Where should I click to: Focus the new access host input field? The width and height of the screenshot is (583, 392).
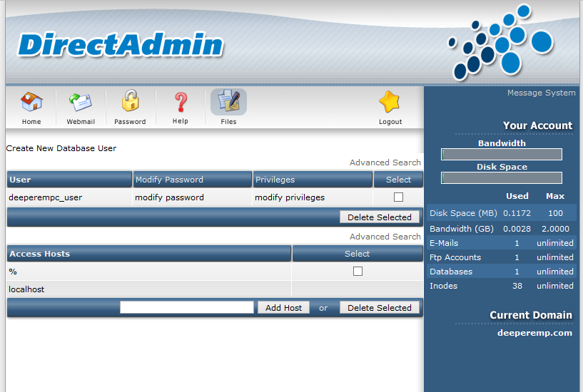click(187, 307)
